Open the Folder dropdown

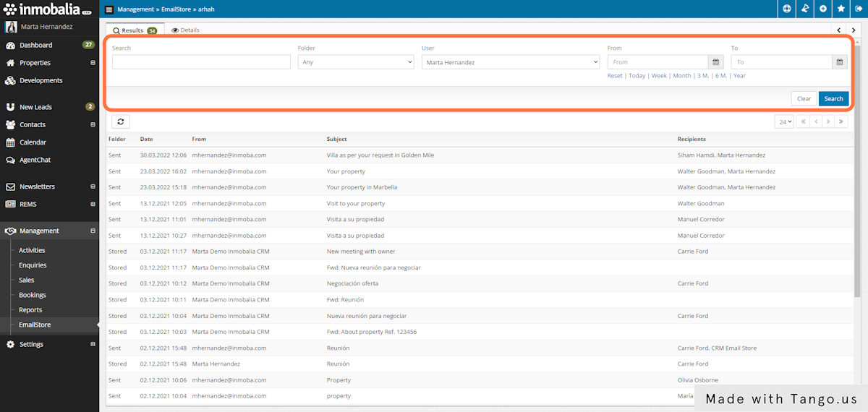pos(355,62)
